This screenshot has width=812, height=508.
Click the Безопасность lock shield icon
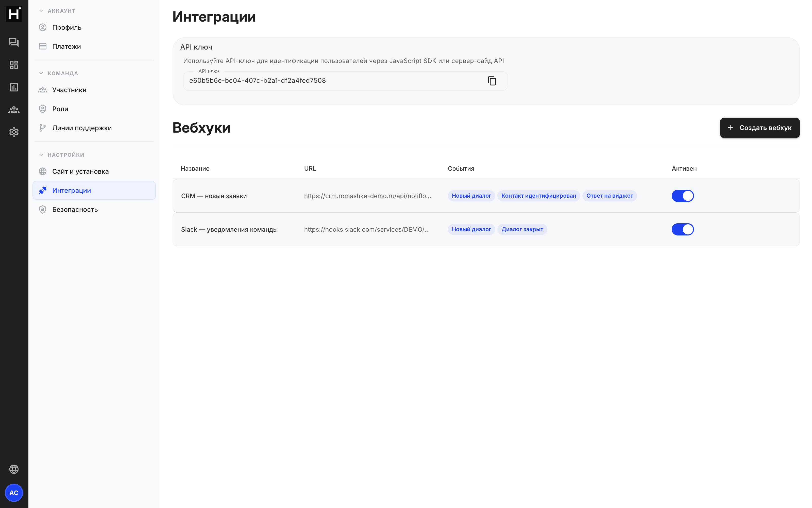coord(43,210)
